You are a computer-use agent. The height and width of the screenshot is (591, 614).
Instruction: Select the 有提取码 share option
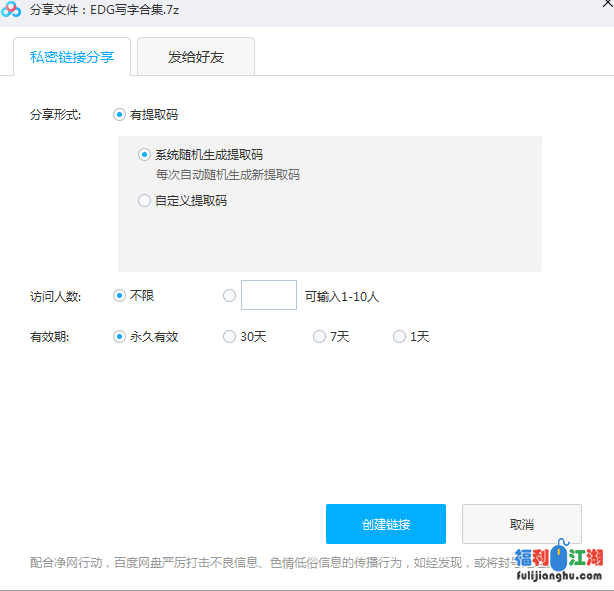tap(120, 115)
